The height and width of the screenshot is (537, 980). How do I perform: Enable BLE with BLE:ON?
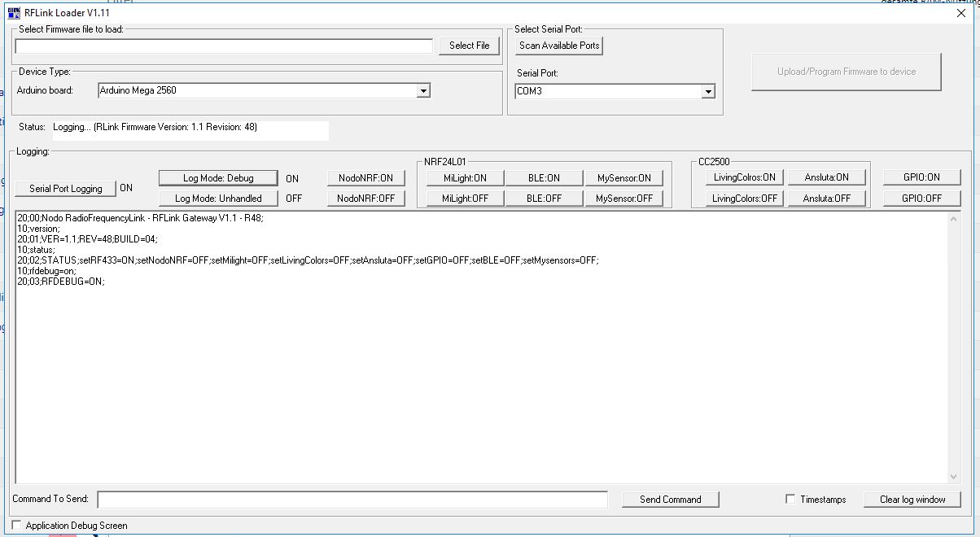coord(544,178)
